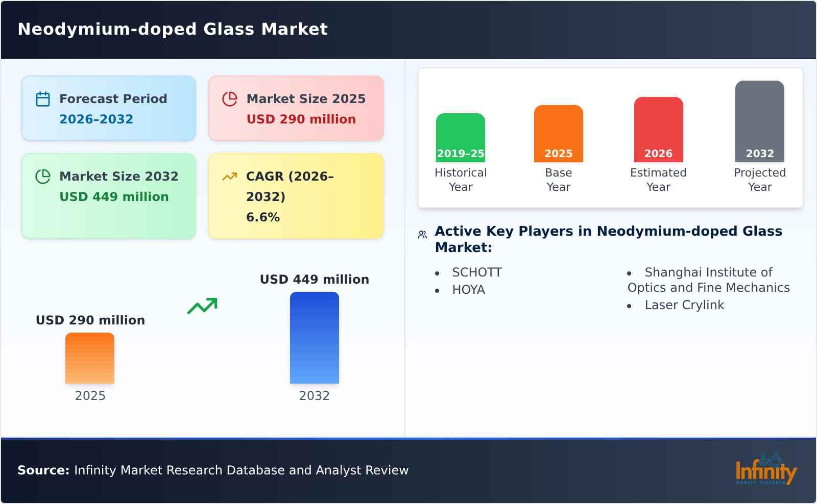Expand the CAGR (2026-2032) card
The height and width of the screenshot is (504, 817).
click(295, 196)
